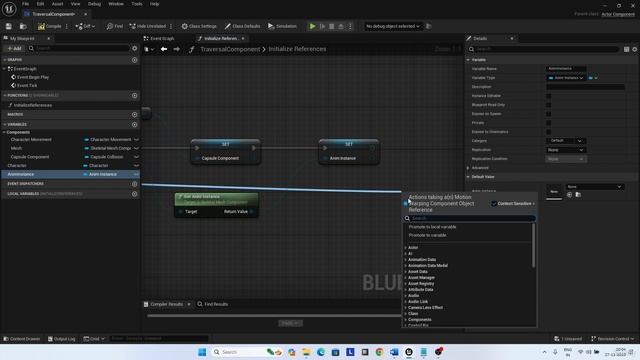Toggle visibility eye for Character variable
Image resolution: width=640 pixels, height=360 pixels.
point(136,166)
